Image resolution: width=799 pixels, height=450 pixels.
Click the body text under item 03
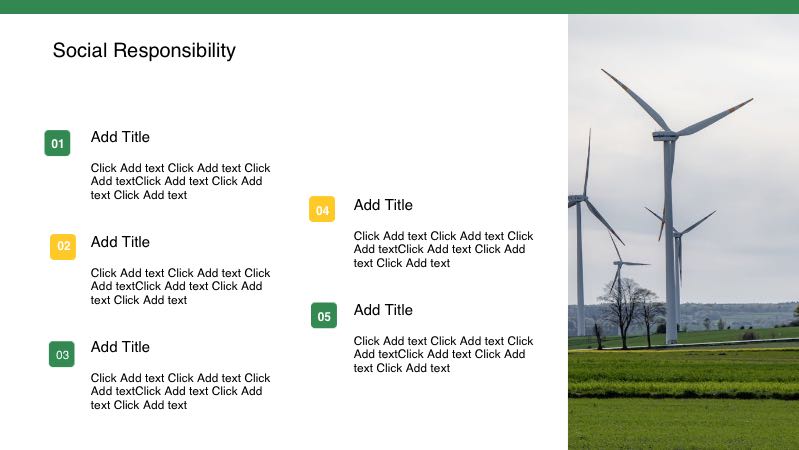(x=180, y=391)
